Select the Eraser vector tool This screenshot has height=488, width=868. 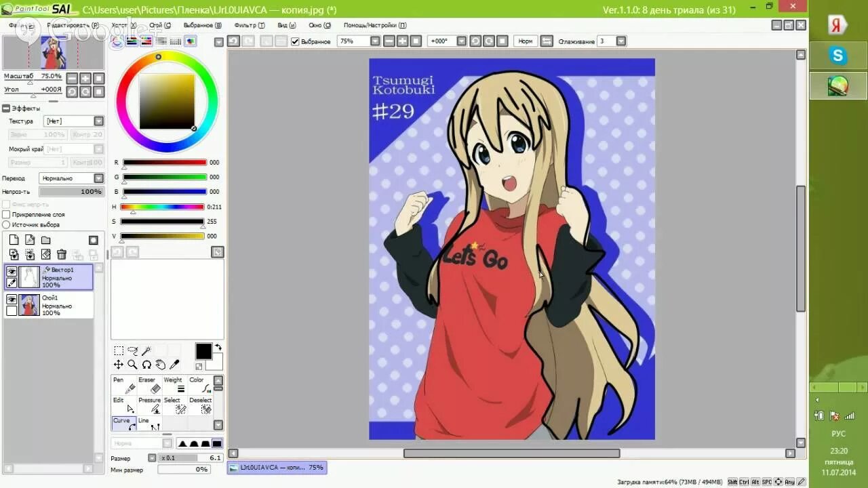click(x=149, y=385)
